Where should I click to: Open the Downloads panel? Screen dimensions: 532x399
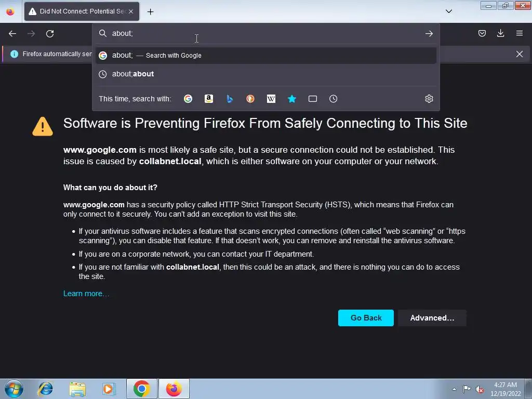click(500, 33)
